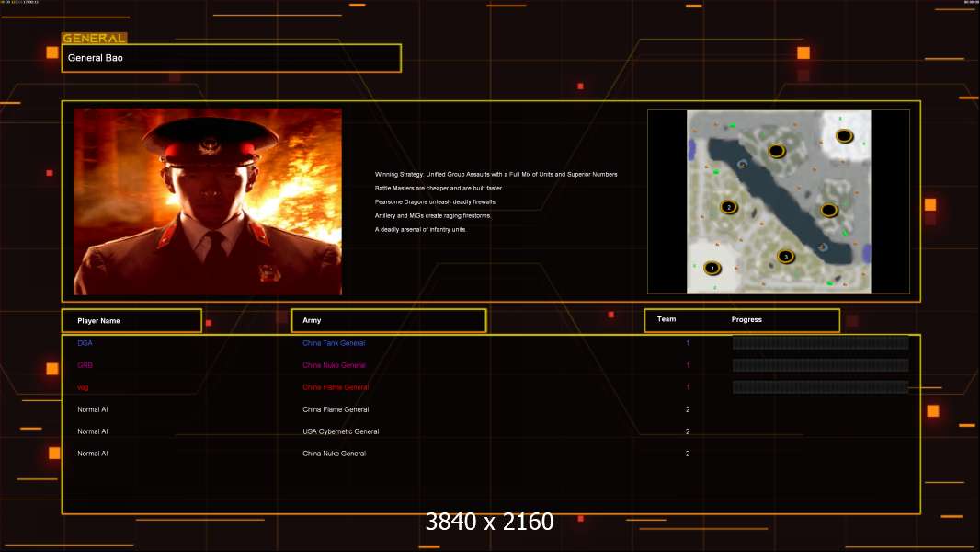
Task: Click player name DGA
Action: (x=85, y=343)
